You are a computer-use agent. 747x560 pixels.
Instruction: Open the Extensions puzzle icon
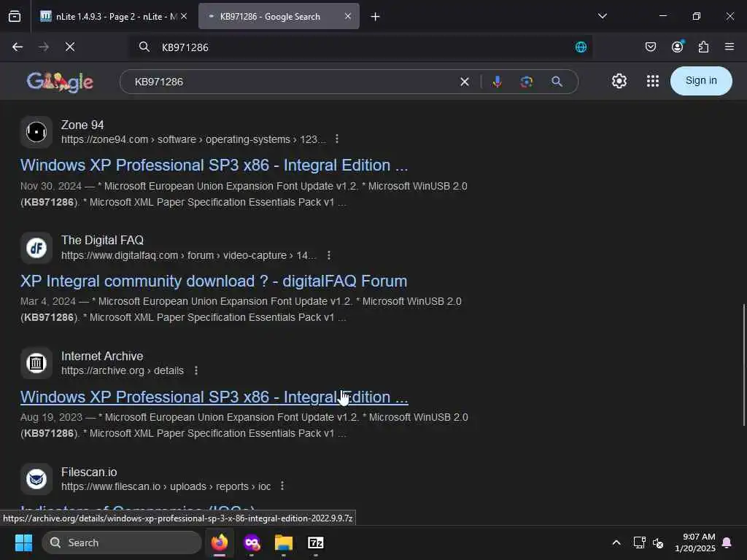click(703, 47)
